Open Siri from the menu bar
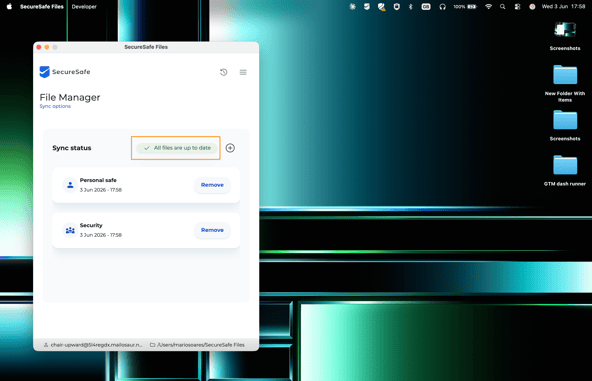The height and width of the screenshot is (381, 592). [x=532, y=6]
